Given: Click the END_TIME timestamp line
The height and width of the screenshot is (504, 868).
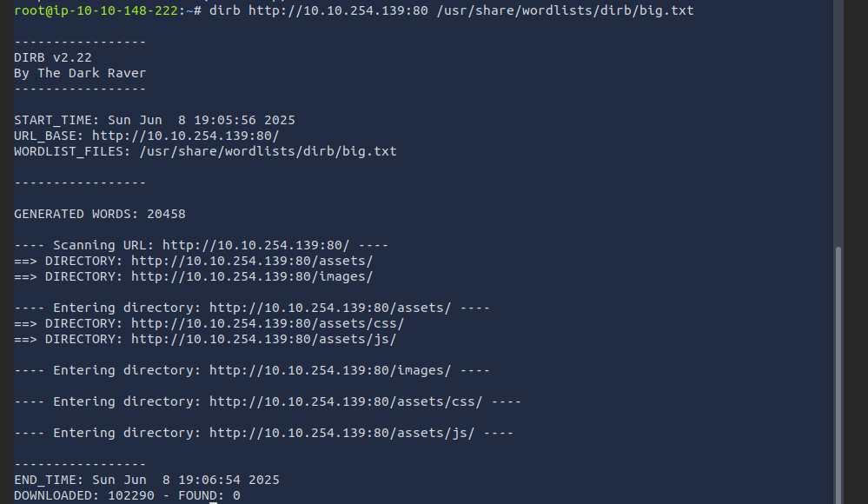Looking at the screenshot, I should 147,480.
